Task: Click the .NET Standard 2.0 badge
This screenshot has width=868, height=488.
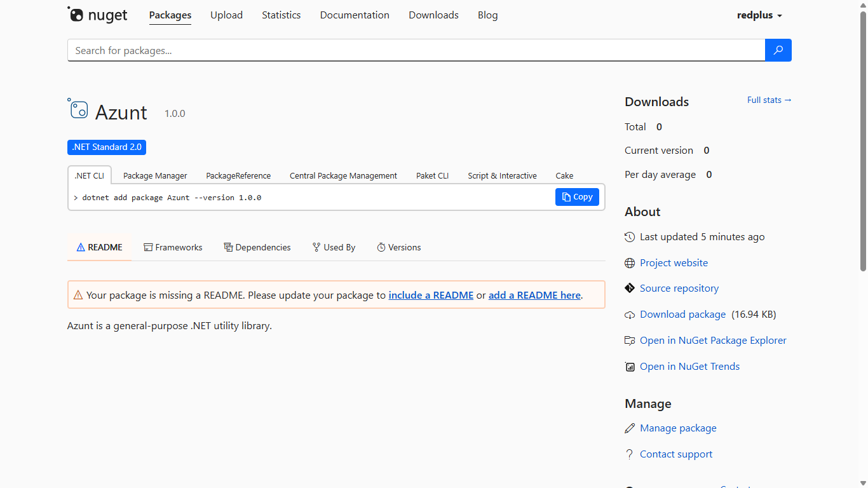Action: (106, 147)
